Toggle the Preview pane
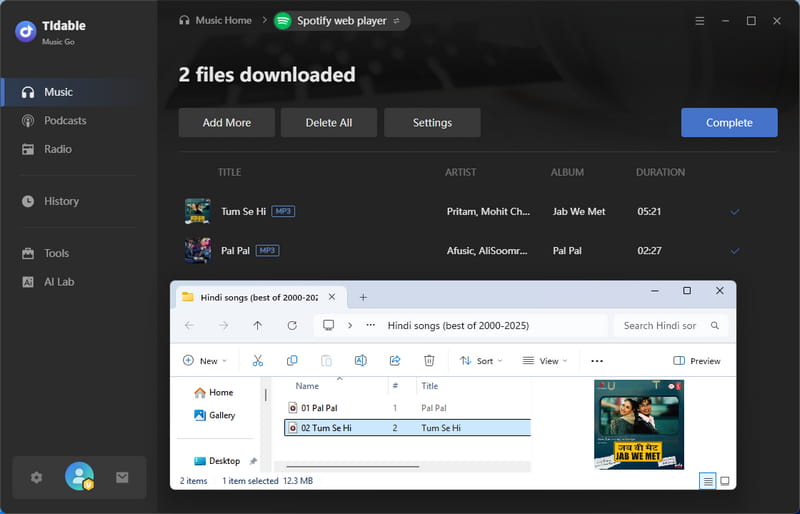Screen dimensions: 800x514 coord(696,361)
